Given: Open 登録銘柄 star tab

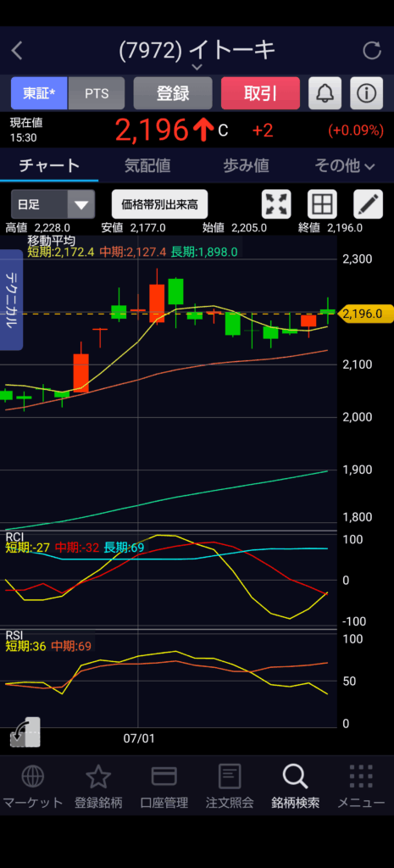Looking at the screenshot, I should [x=98, y=787].
